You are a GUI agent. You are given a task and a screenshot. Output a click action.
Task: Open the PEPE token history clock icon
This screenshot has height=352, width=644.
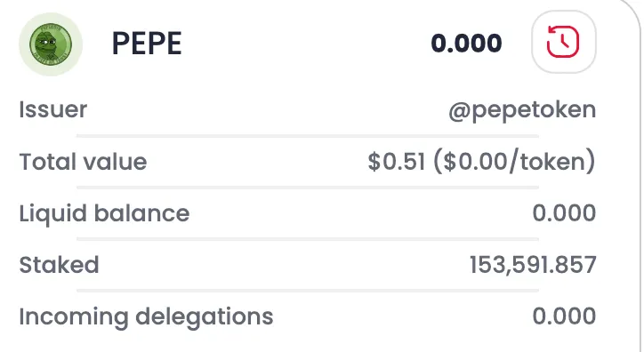coord(563,42)
